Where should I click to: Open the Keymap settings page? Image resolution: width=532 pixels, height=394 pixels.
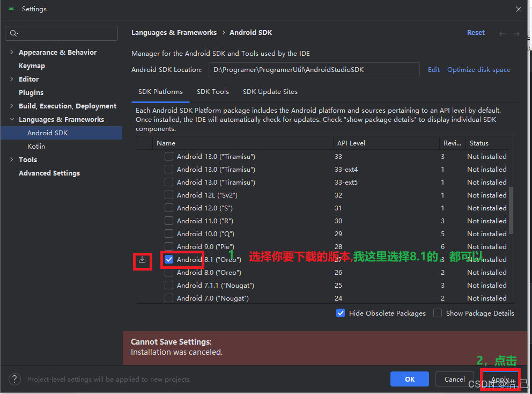[32, 66]
